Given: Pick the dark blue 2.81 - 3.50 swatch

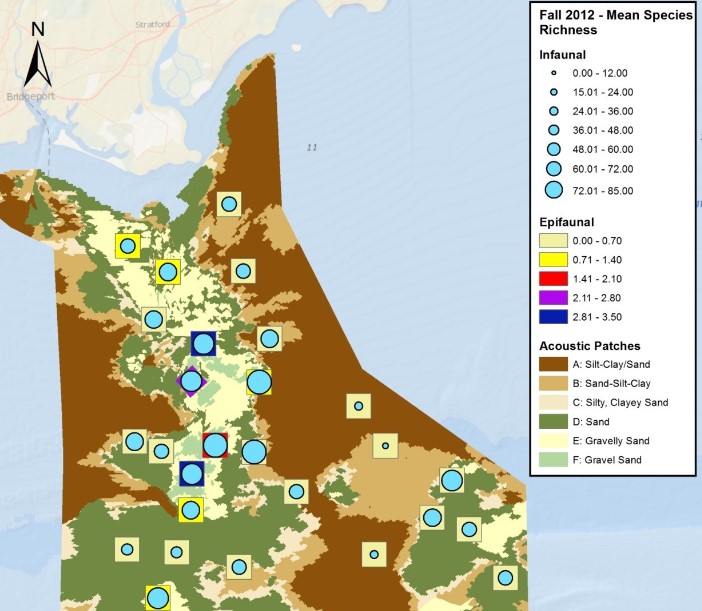Looking at the screenshot, I should pyautogui.click(x=553, y=317).
